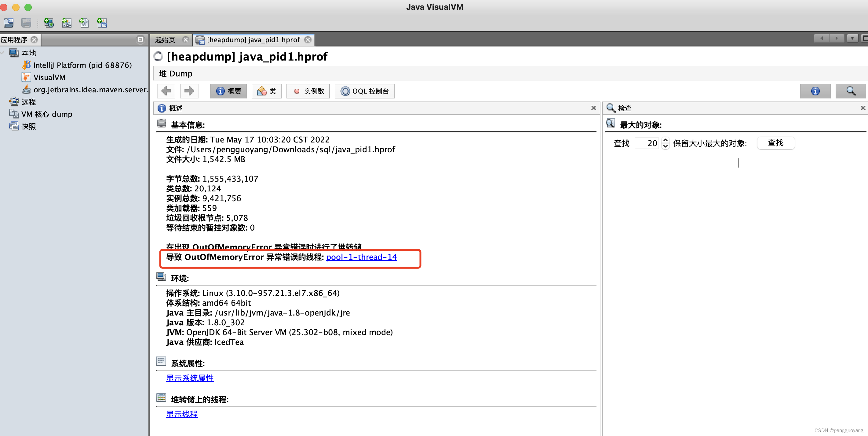868x436 pixels.
Task: Open the tab list dropdown arrow
Action: [x=853, y=39]
